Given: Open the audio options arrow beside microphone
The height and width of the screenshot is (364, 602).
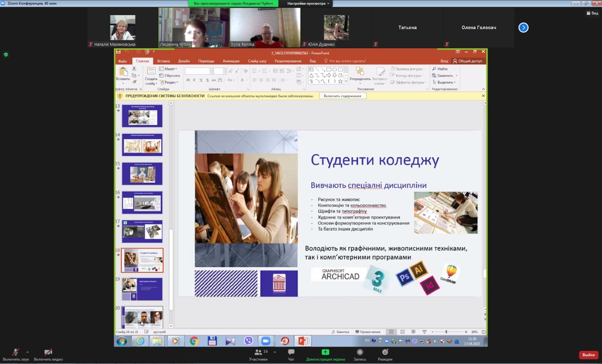Looking at the screenshot, I should (x=27, y=351).
